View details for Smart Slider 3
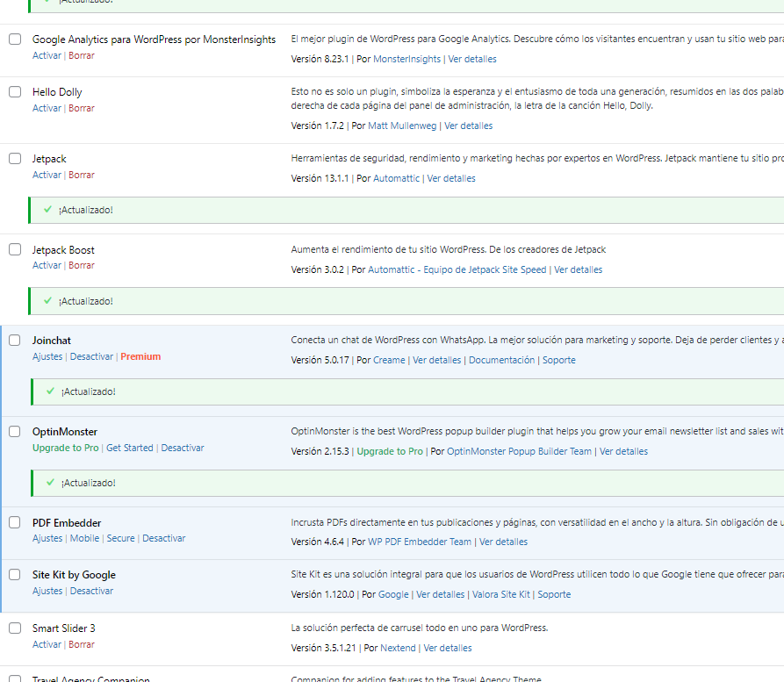This screenshot has width=784, height=682. click(x=448, y=648)
